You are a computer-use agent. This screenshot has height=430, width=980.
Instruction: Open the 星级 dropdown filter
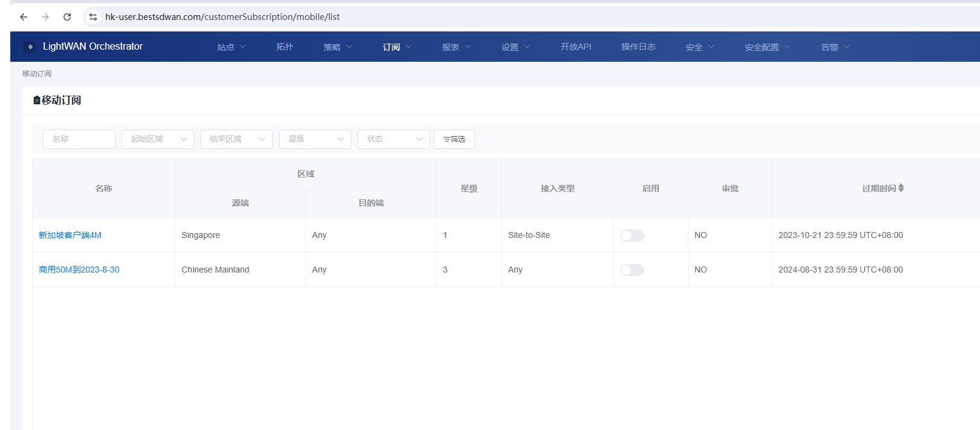coord(315,139)
